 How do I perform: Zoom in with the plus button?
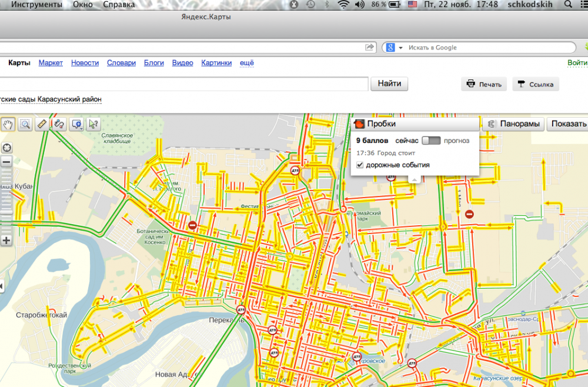point(7,240)
